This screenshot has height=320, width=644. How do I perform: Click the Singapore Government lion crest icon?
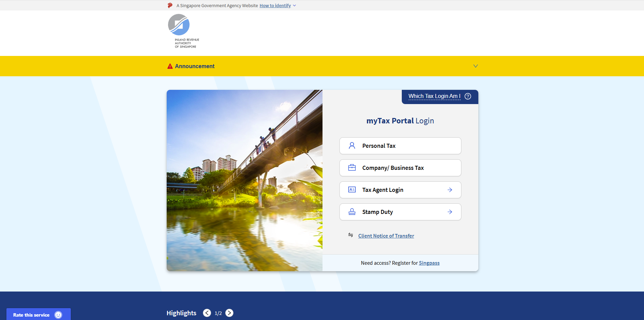[170, 5]
